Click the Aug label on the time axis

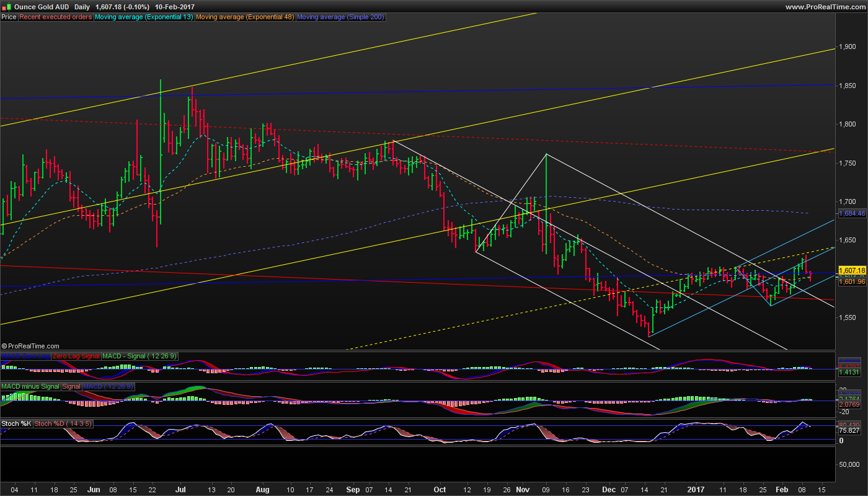263,489
